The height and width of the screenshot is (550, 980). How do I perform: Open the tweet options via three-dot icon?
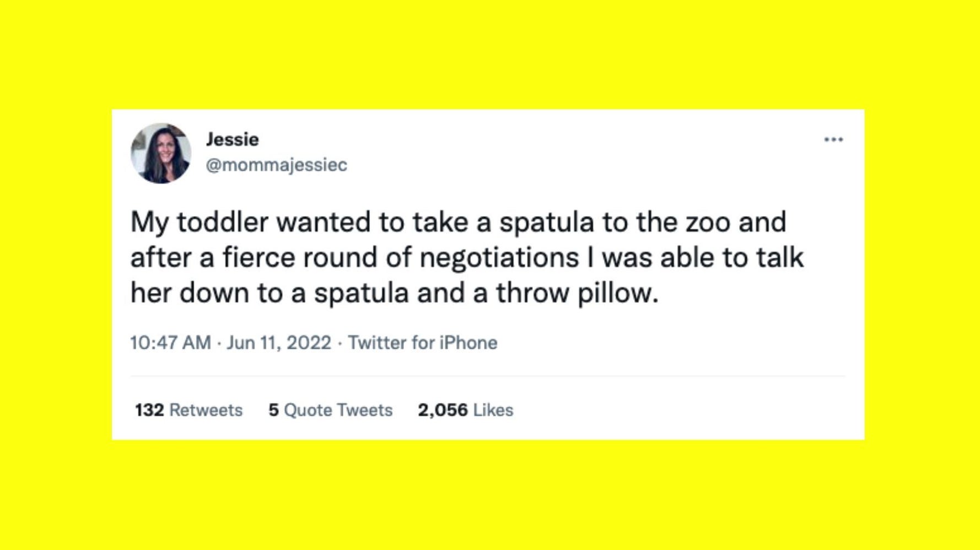[832, 139]
